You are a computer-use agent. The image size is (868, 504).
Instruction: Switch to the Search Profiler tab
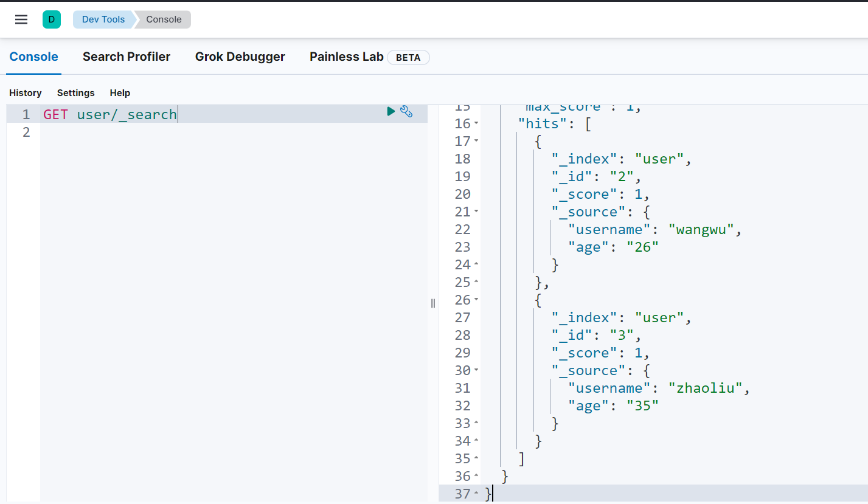[x=127, y=57]
